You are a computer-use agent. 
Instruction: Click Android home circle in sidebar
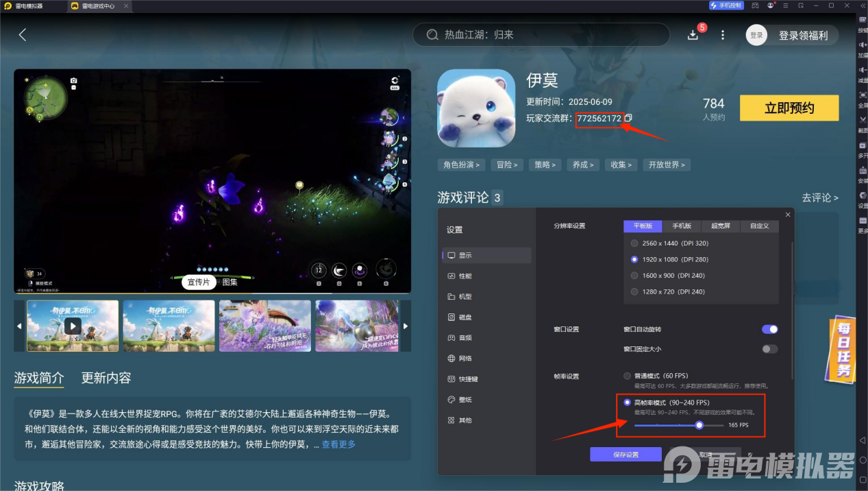pyautogui.click(x=863, y=460)
